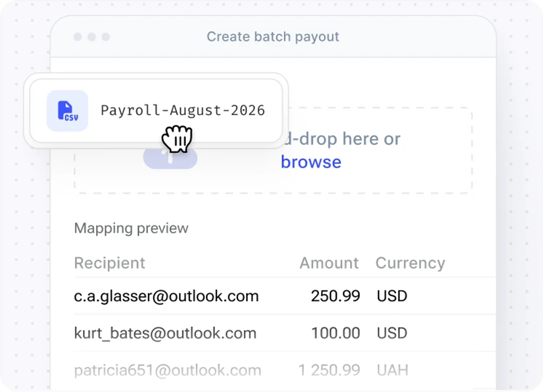
Task: Click the UAH currency cell
Action: [393, 370]
